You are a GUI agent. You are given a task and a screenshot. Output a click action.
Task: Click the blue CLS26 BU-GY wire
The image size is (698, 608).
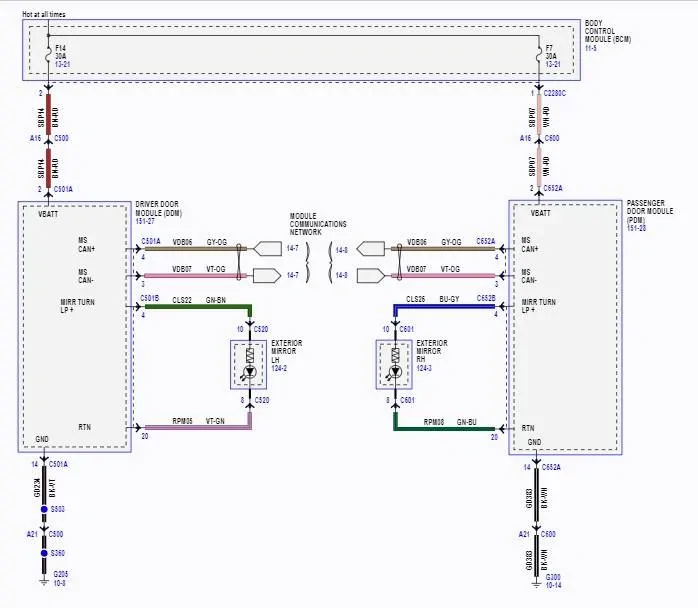442,306
